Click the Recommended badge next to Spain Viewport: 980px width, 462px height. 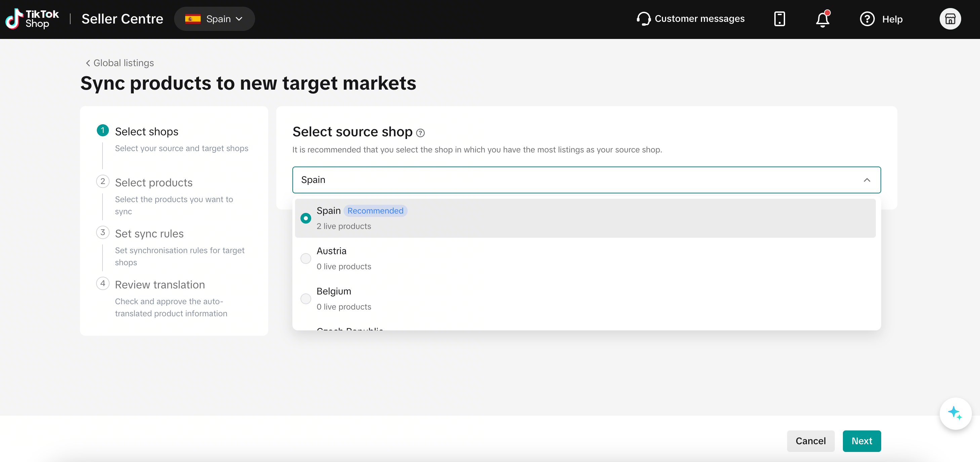(375, 211)
